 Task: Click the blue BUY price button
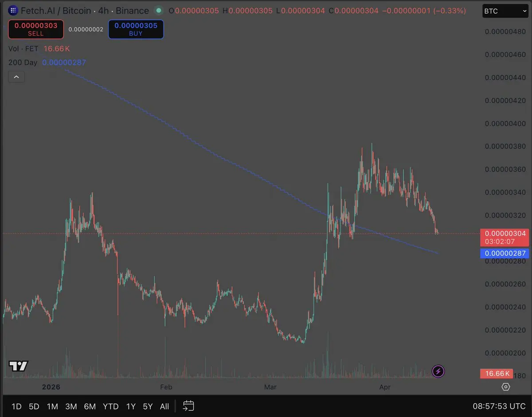click(x=136, y=29)
